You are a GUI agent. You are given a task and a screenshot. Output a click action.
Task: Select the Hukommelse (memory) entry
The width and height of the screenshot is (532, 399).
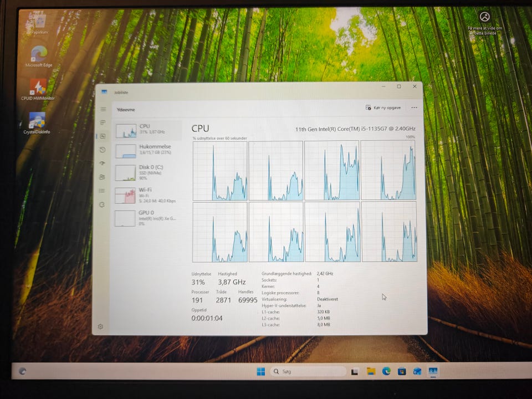[x=148, y=150]
